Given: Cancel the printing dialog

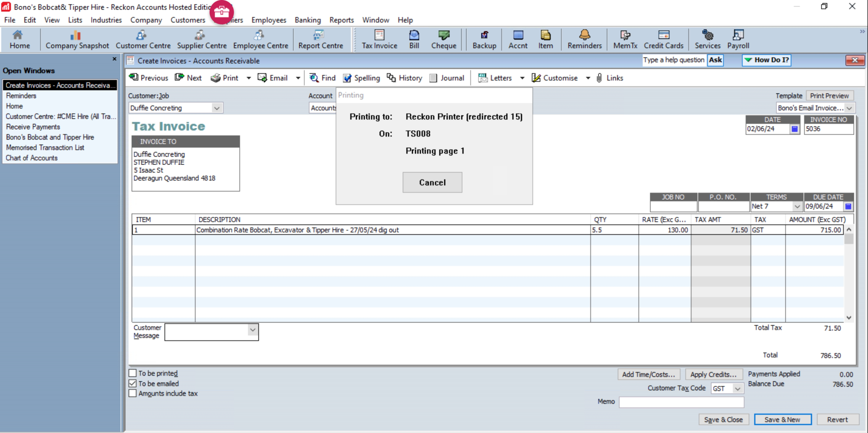Looking at the screenshot, I should (432, 182).
